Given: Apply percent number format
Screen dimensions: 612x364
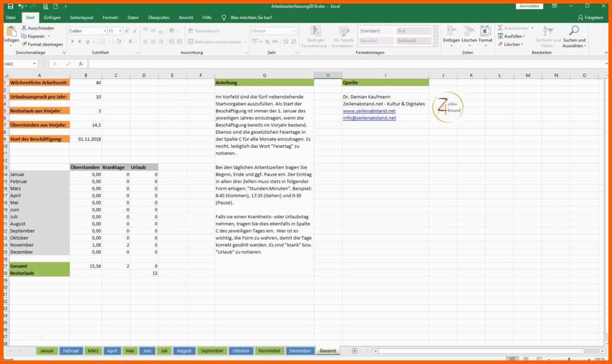Looking at the screenshot, I should [x=267, y=42].
